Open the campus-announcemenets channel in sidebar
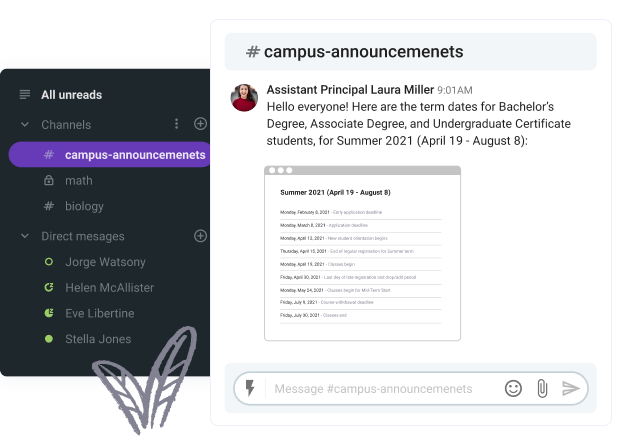 109,154
